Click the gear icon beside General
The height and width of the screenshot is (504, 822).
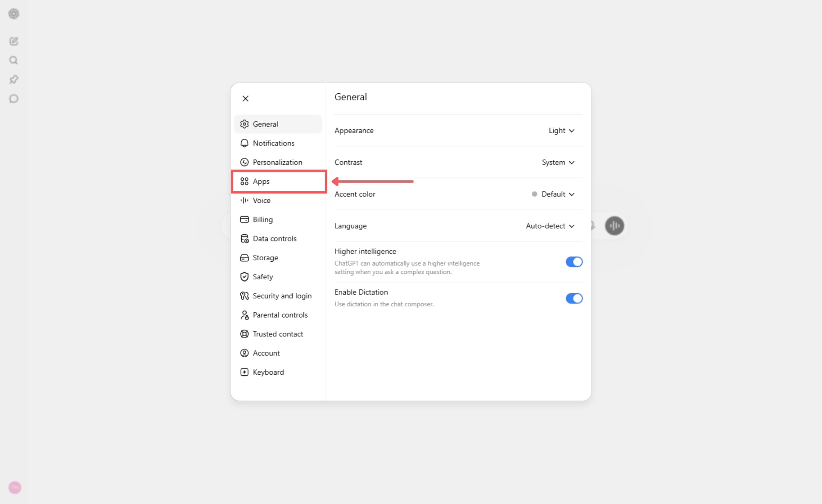point(244,124)
